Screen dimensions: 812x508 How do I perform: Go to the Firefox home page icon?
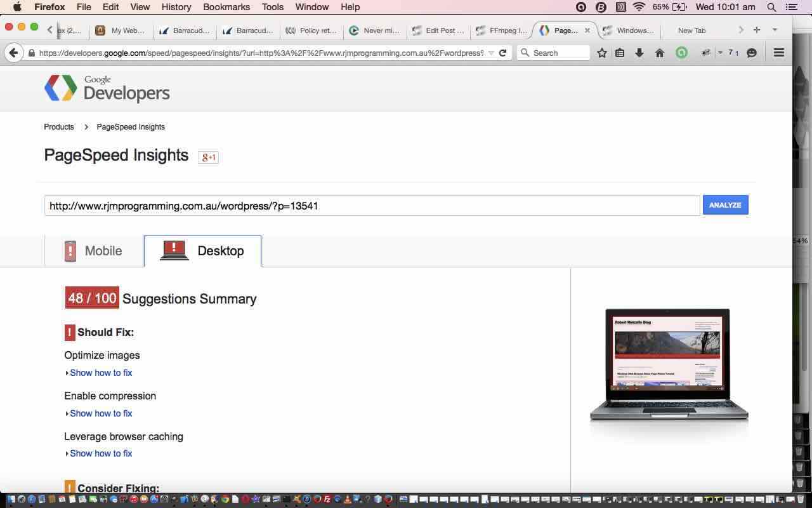(660, 53)
